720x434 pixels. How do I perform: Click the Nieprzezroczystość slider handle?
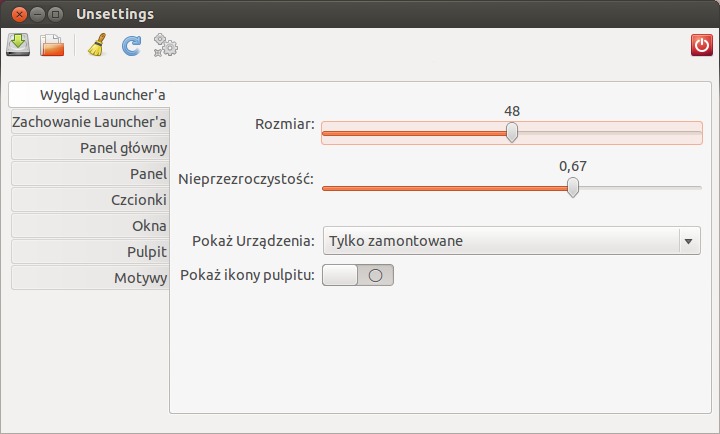click(573, 187)
